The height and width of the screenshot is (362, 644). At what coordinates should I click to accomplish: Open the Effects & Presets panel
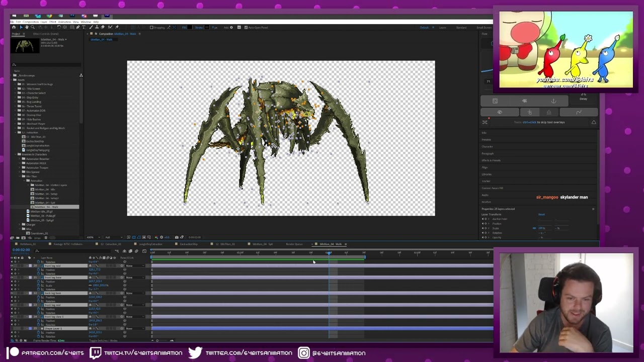pyautogui.click(x=491, y=160)
